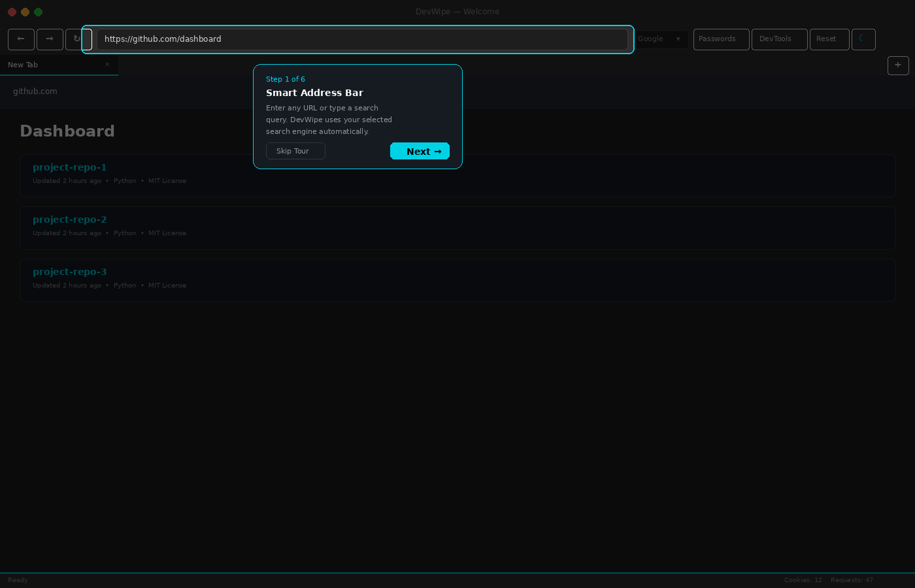Open the project-repo-2 link

pyautogui.click(x=70, y=220)
